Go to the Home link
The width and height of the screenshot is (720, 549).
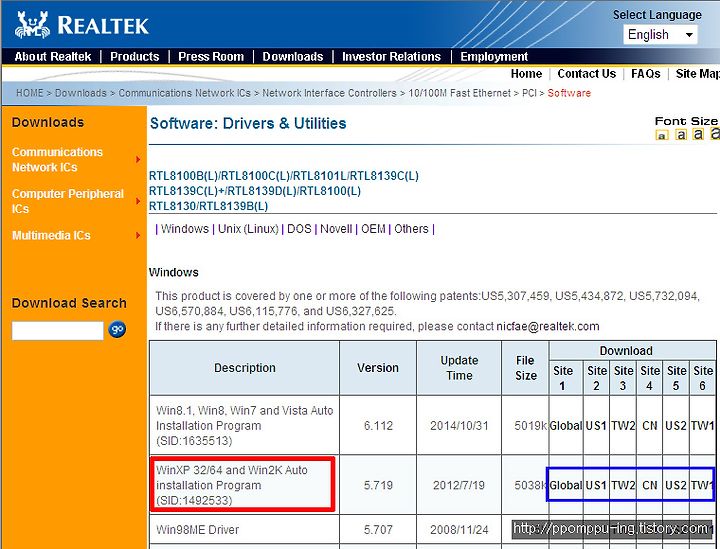click(526, 74)
